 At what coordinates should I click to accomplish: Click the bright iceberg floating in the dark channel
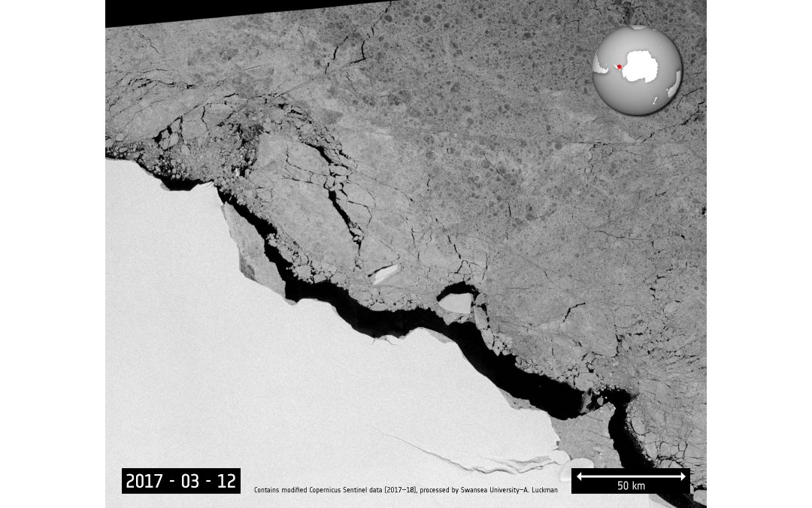pos(455,303)
